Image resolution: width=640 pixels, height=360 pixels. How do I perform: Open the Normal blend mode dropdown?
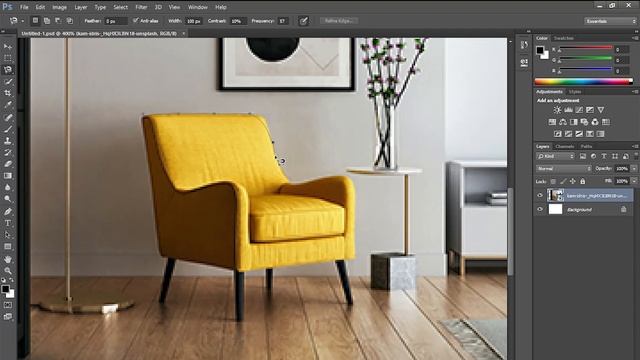point(563,169)
